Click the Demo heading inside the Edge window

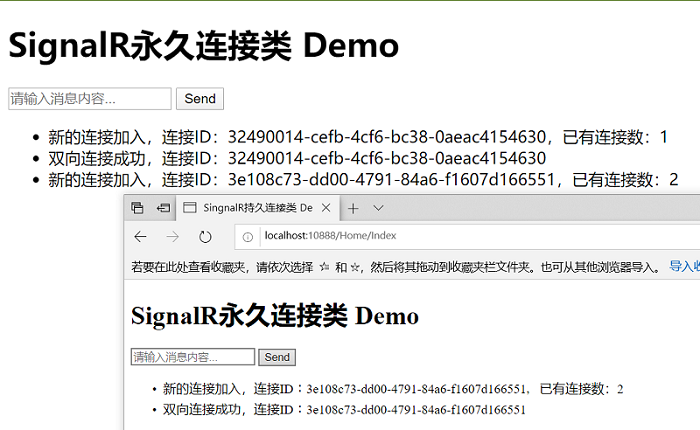click(x=275, y=316)
